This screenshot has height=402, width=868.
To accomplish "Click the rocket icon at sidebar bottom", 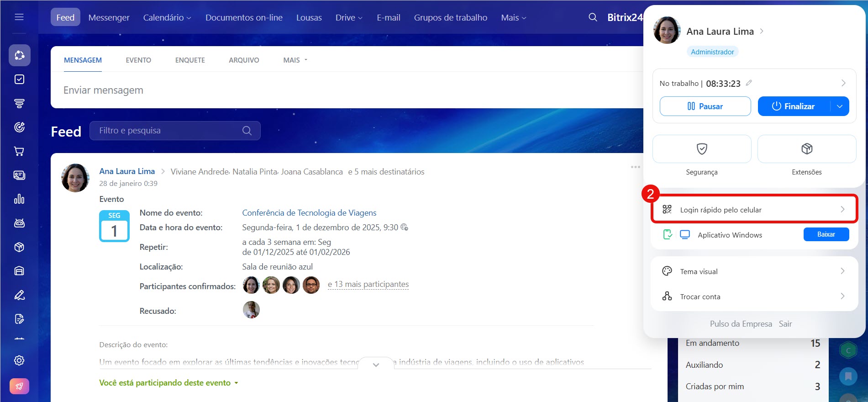I will click(x=19, y=386).
